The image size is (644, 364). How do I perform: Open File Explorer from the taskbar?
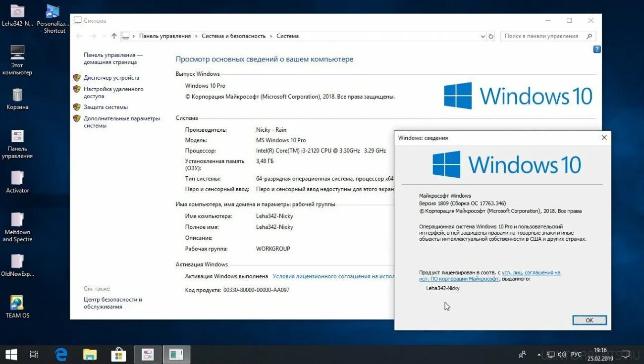point(90,354)
